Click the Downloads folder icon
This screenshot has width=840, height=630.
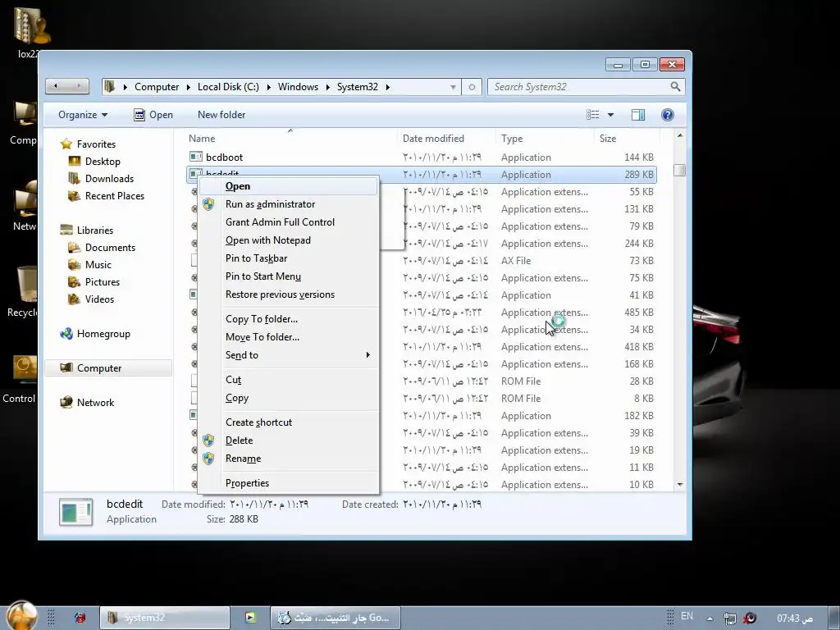point(75,178)
